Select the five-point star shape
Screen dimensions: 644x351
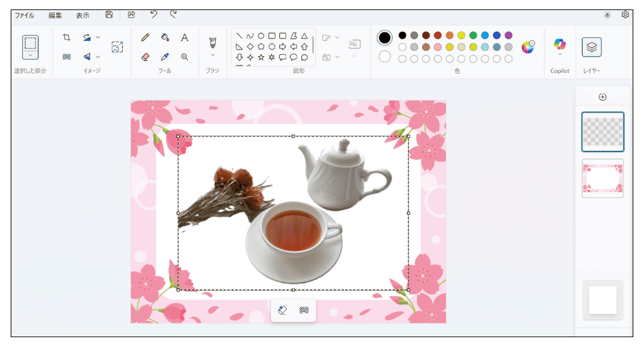coord(261,57)
